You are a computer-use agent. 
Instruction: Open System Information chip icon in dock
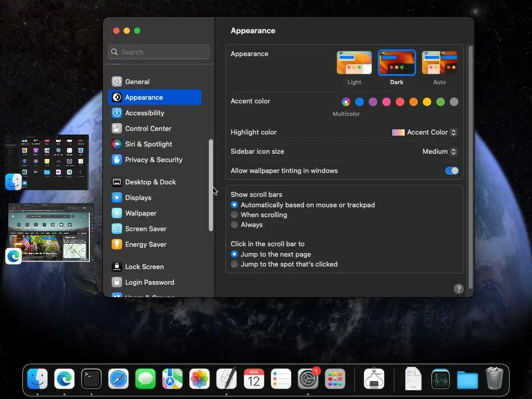tap(374, 379)
